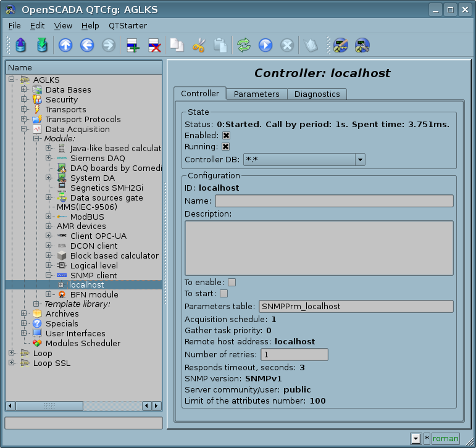
Task: Click the Archives icon in tree
Action: tap(37, 313)
